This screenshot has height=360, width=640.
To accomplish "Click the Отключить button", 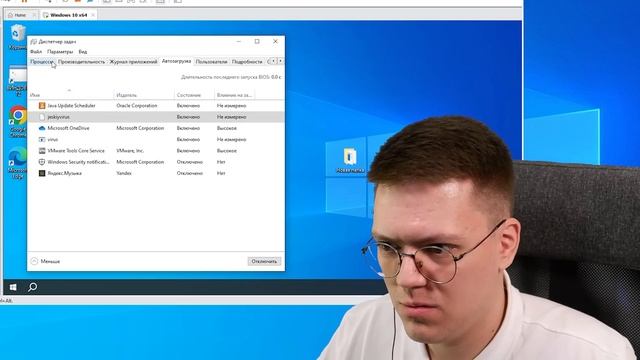I will coord(264,261).
